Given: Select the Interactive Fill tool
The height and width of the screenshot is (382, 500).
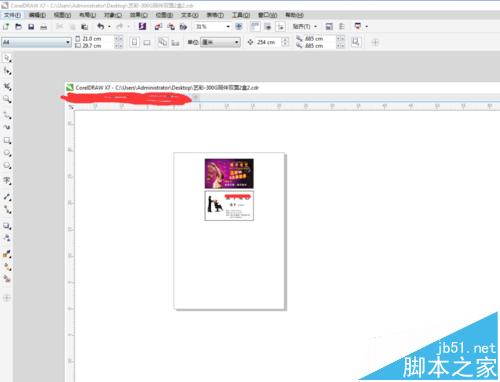Looking at the screenshot, I should 7,267.
